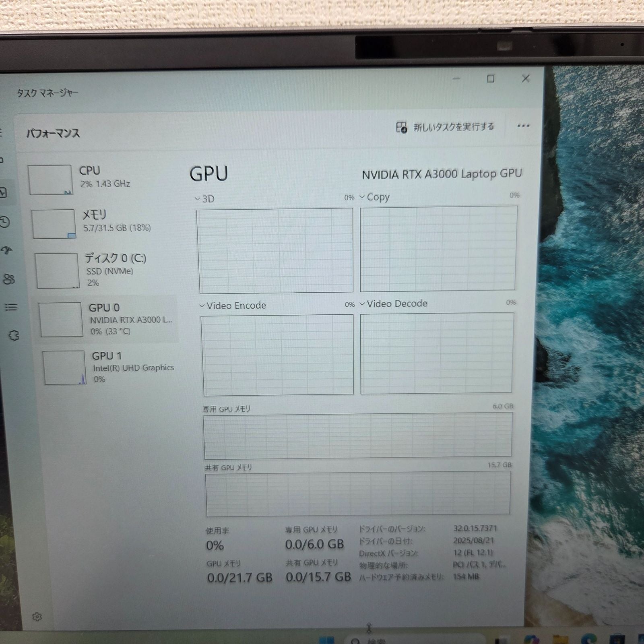Open the Video Encode engine dropdown
This screenshot has height=644, width=644.
pos(202,306)
